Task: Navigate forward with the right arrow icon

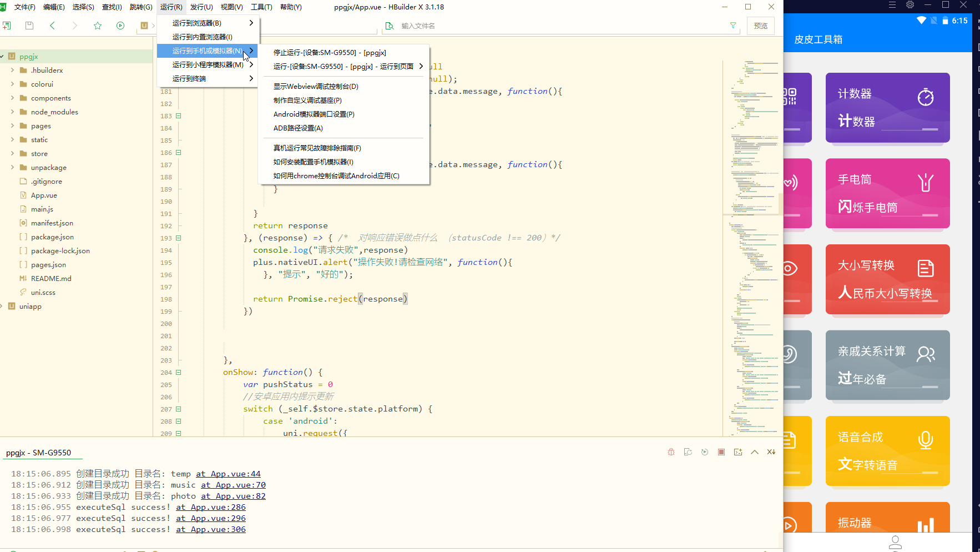Action: pyautogui.click(x=75, y=26)
